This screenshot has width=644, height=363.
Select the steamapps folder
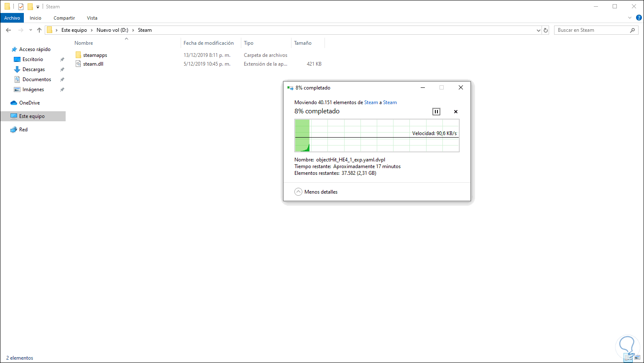(x=95, y=55)
